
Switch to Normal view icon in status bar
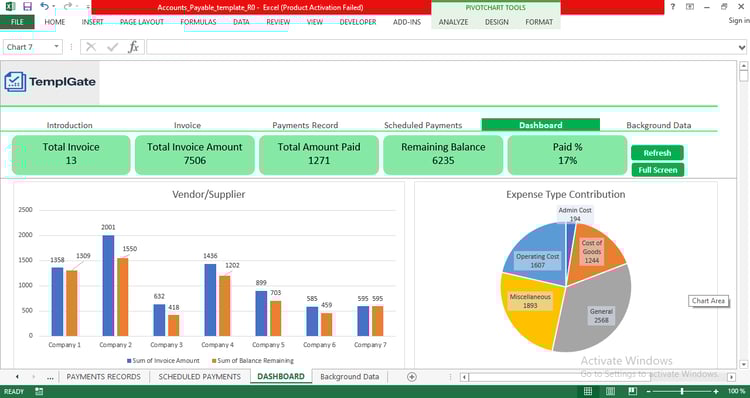coord(588,391)
